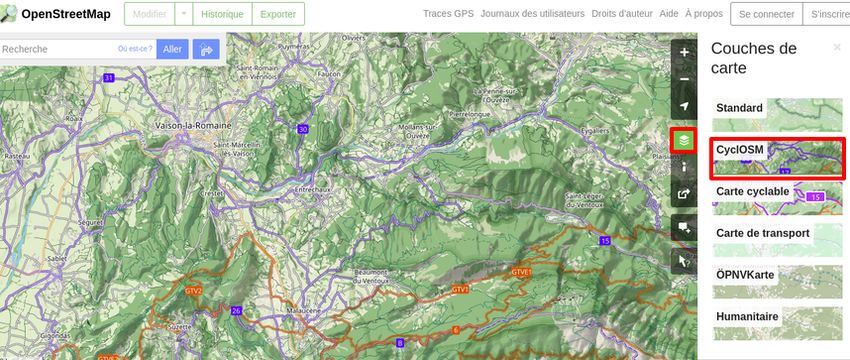
Task: Pick the Carte de transport layer
Action: [x=777, y=240]
